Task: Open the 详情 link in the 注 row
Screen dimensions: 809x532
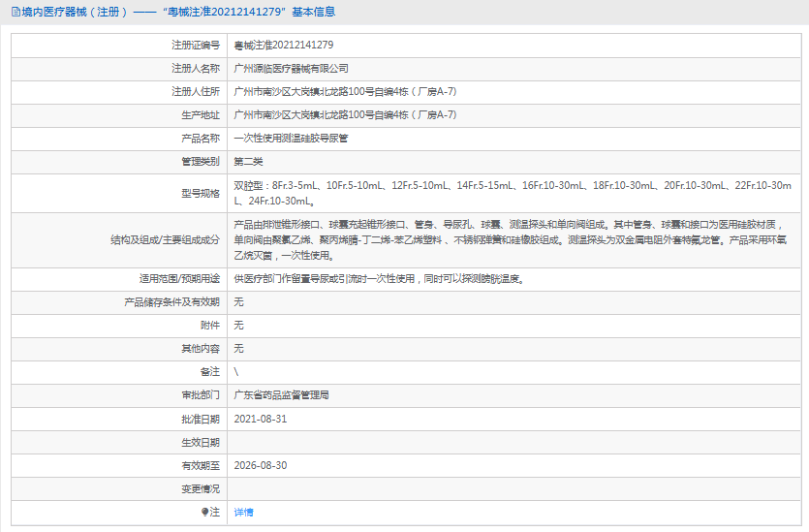Action: tap(243, 512)
